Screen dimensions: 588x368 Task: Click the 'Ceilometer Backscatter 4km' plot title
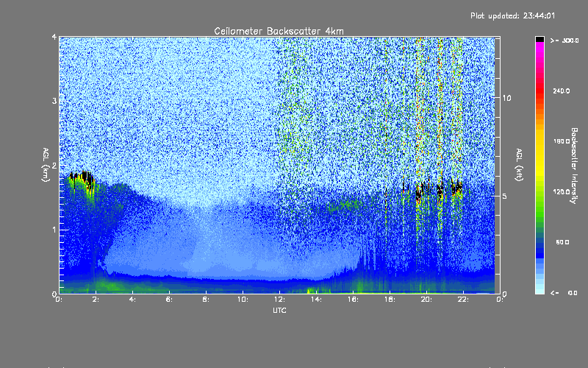click(279, 31)
